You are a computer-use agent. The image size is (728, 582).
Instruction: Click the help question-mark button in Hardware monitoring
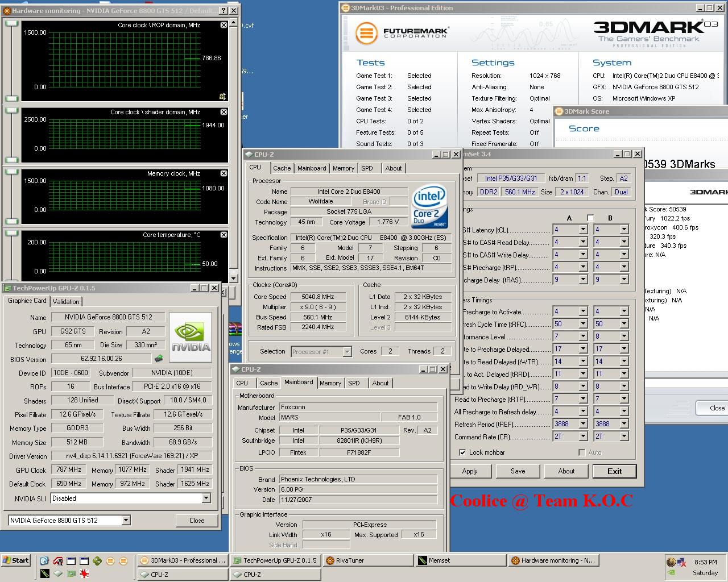click(x=224, y=10)
